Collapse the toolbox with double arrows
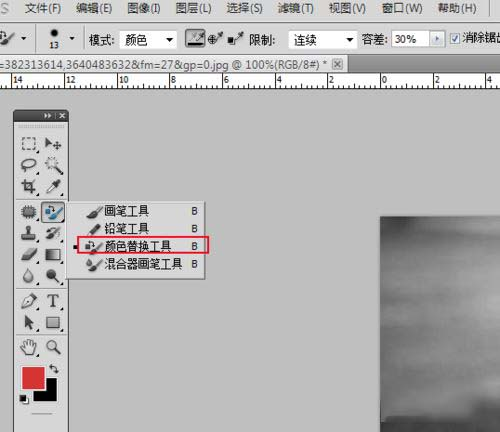The width and height of the screenshot is (500, 432). [47, 116]
